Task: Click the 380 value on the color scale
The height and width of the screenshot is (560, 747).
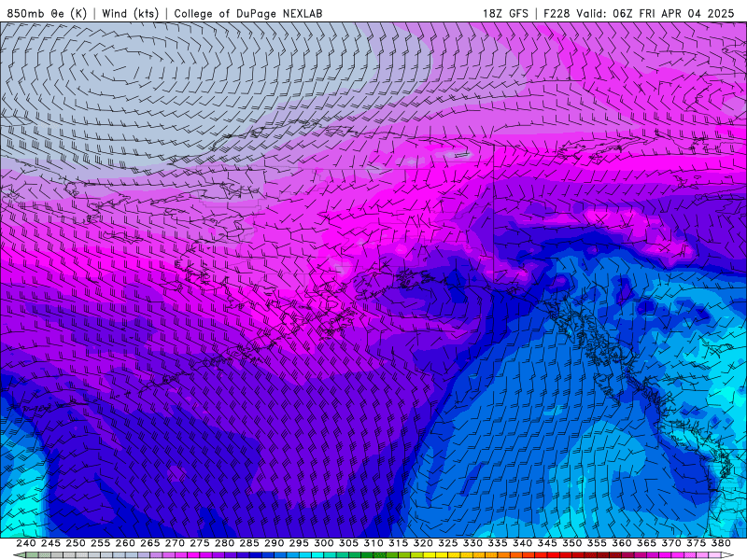Action: coord(721,543)
